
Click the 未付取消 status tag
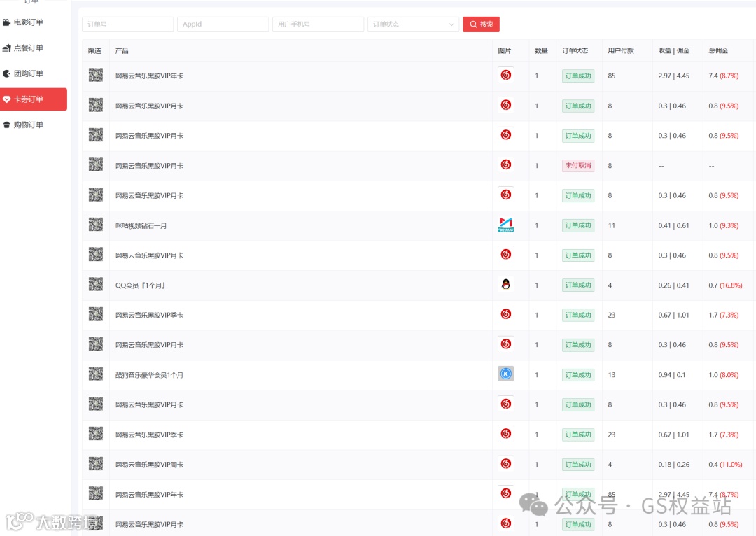pos(578,165)
